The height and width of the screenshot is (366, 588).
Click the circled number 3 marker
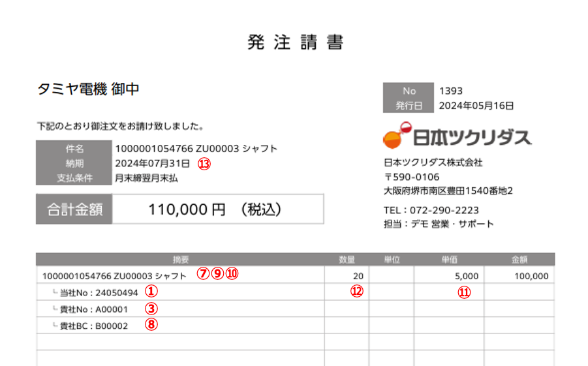(x=151, y=309)
